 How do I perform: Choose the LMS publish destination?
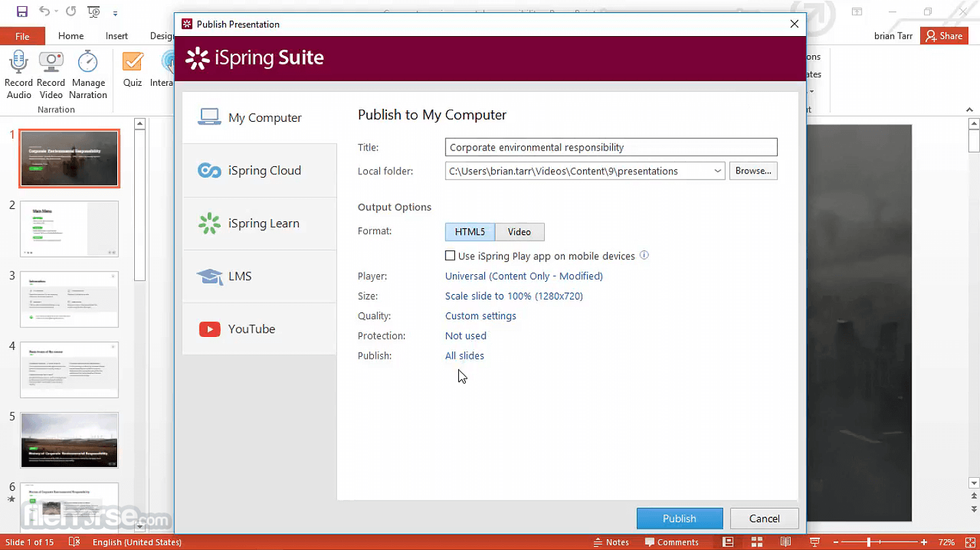coord(259,276)
